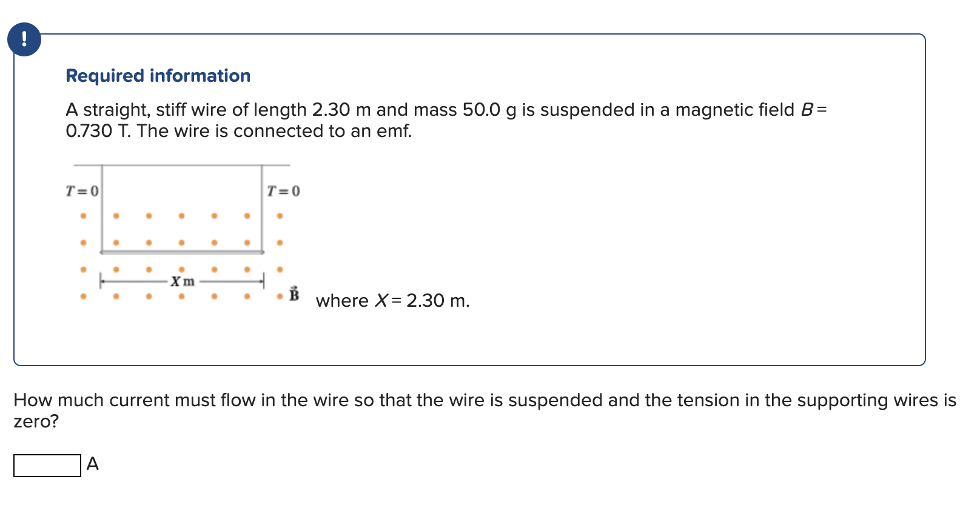Click the X m length arrow in the diagram
The height and width of the screenshot is (519, 980).
tap(183, 281)
